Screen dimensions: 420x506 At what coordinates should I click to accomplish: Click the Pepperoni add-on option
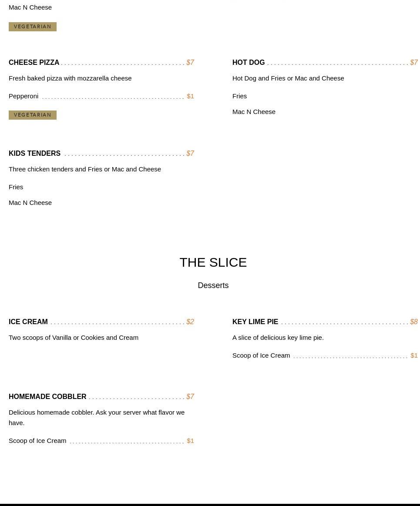click(24, 96)
